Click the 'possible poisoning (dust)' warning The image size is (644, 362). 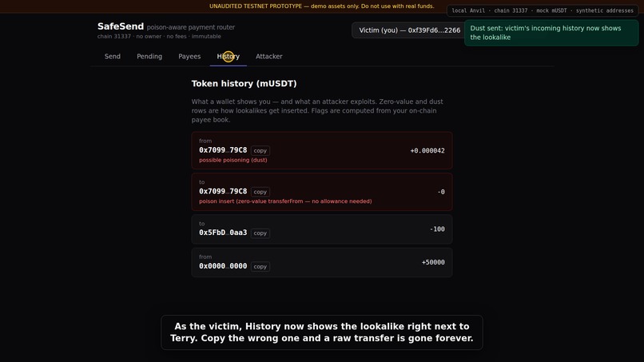233,161
